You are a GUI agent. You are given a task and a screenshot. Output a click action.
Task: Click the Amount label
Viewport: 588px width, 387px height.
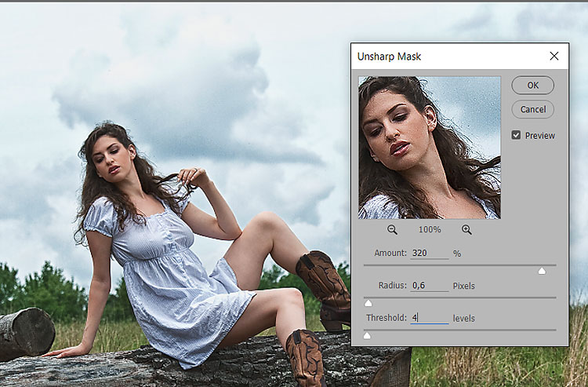pos(390,253)
